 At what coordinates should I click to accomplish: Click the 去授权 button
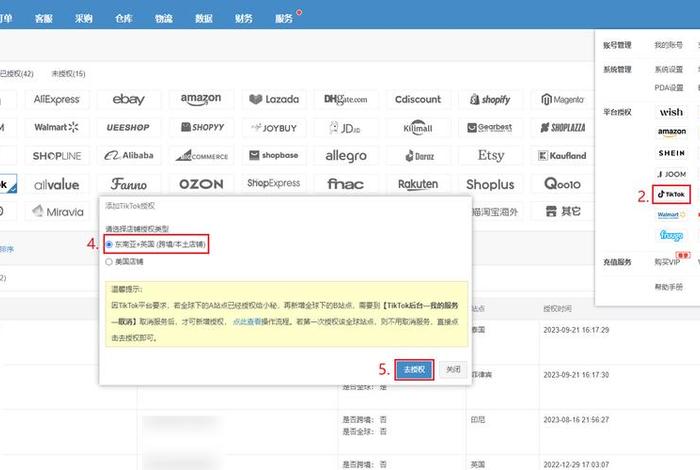[414, 368]
